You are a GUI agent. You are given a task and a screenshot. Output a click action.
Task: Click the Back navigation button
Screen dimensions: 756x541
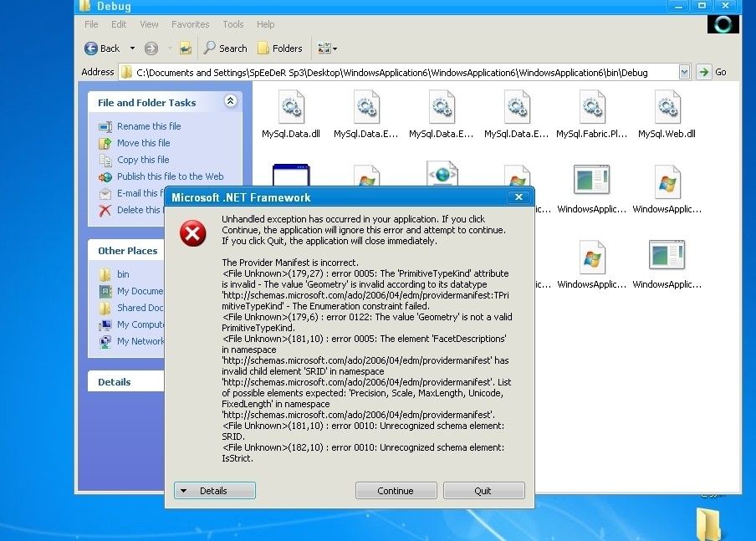pos(102,48)
